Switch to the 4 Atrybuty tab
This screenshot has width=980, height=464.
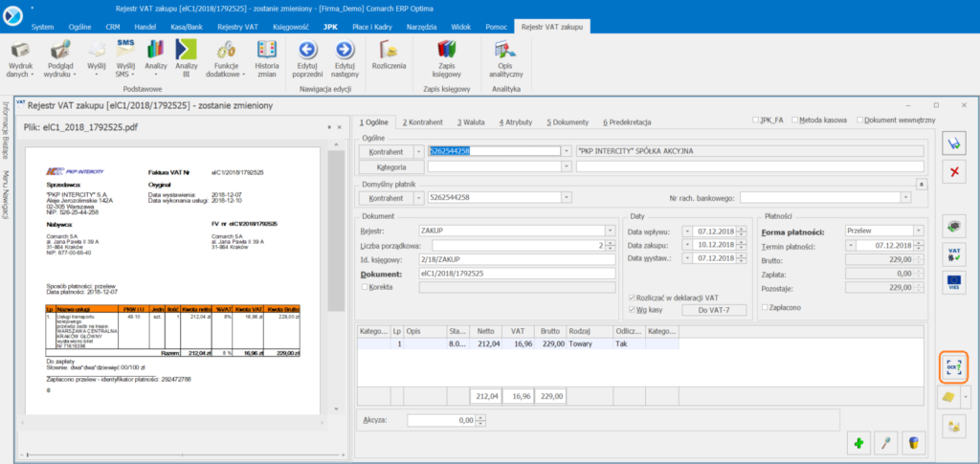tap(516, 122)
